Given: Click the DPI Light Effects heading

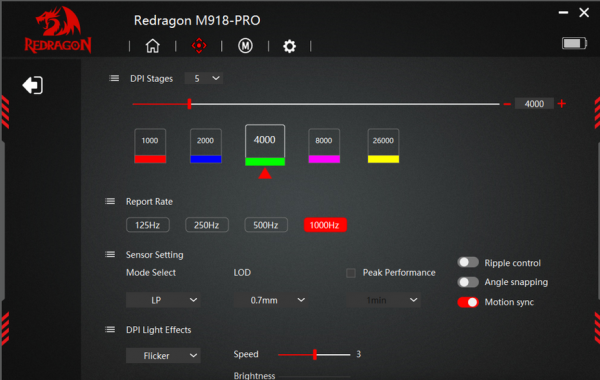Looking at the screenshot, I should (x=158, y=330).
